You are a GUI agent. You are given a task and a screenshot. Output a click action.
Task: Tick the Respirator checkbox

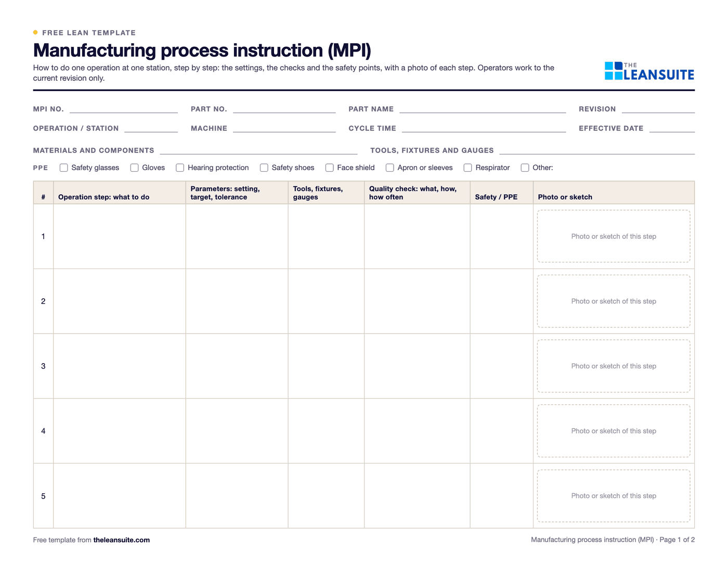tap(468, 168)
